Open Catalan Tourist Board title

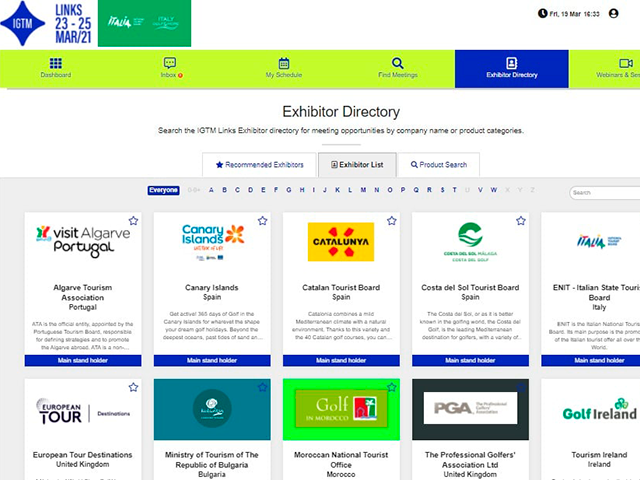[341, 287]
